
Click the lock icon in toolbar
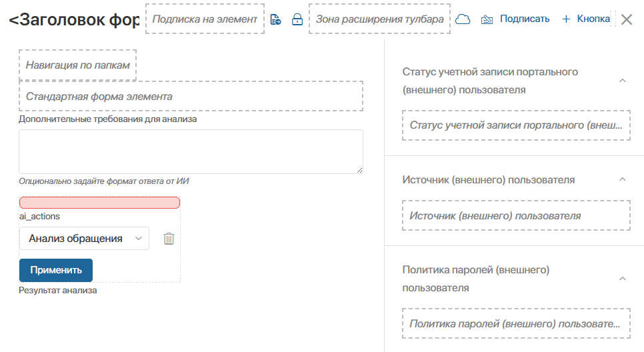pos(297,19)
